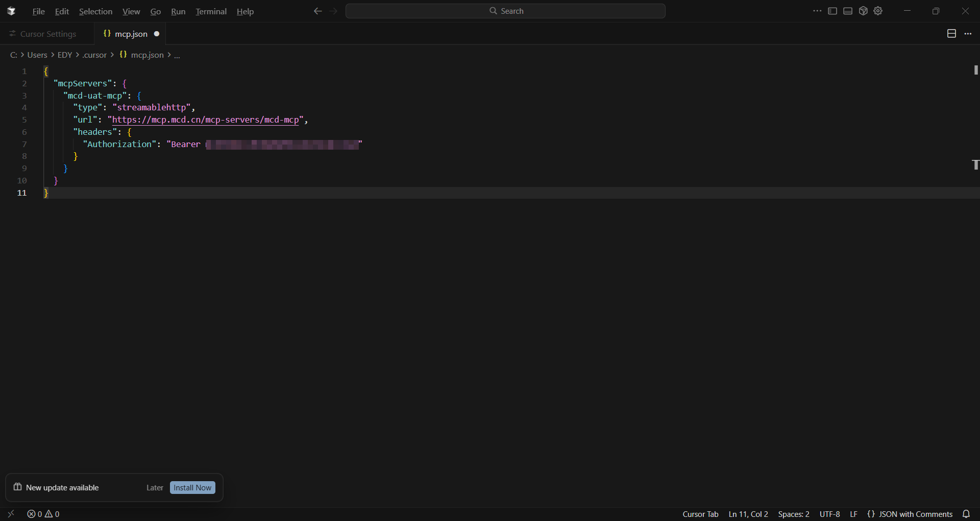
Task: Open editor More Actions ellipsis
Action: pos(968,34)
